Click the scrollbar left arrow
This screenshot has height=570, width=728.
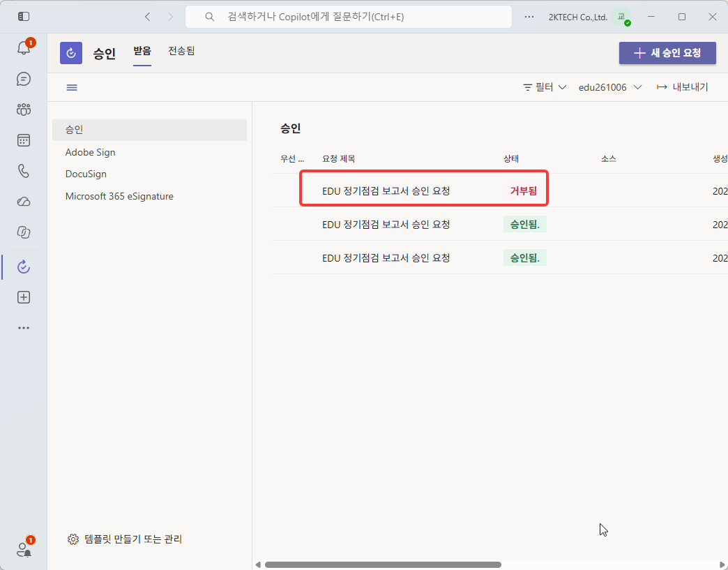(258, 565)
